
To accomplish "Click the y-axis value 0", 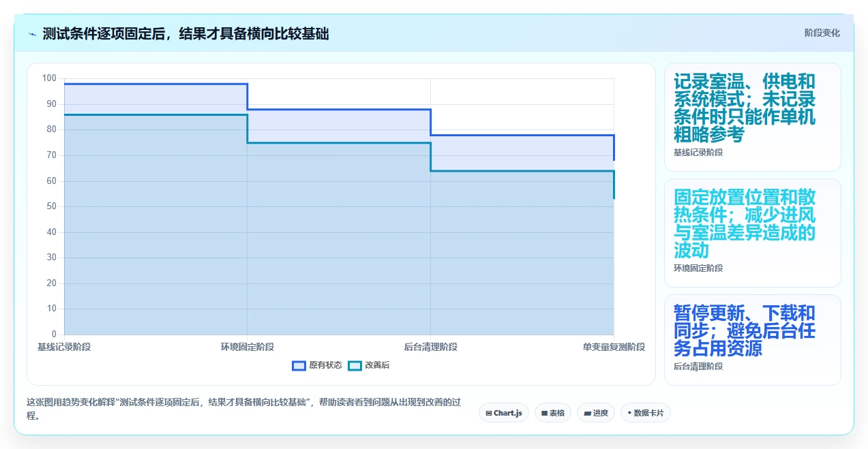I will click(55, 335).
